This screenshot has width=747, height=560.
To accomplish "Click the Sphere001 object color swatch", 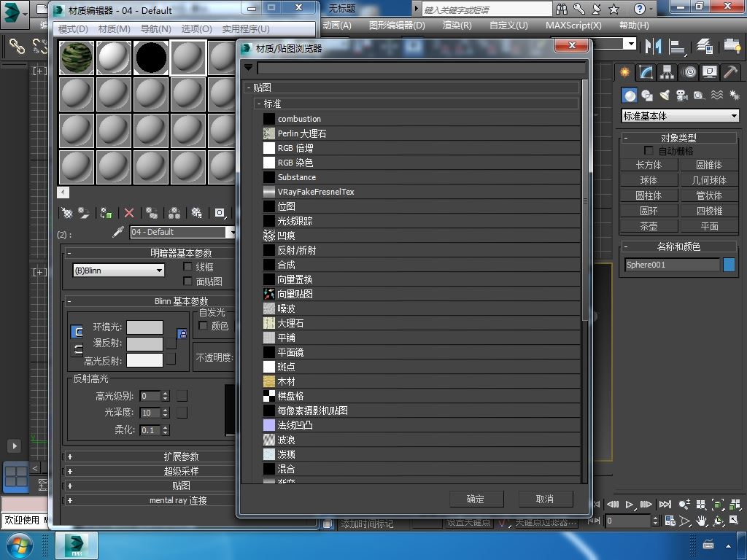I will pyautogui.click(x=729, y=265).
